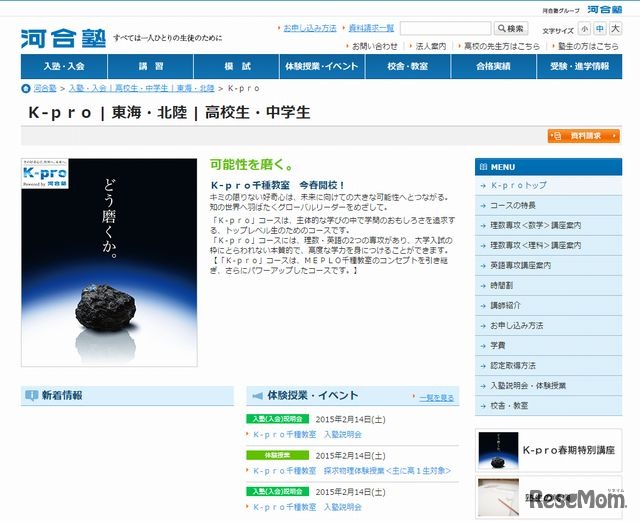Screen dimensions: 640x522
Task: Open 高校の先生方はこちら link
Action: [502, 47]
